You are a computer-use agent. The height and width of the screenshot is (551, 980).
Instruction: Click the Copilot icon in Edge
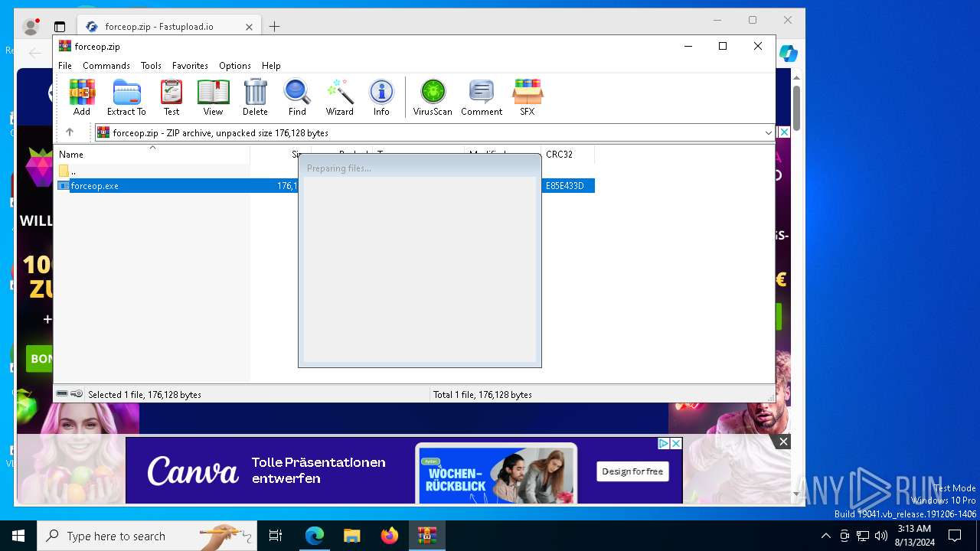click(789, 54)
